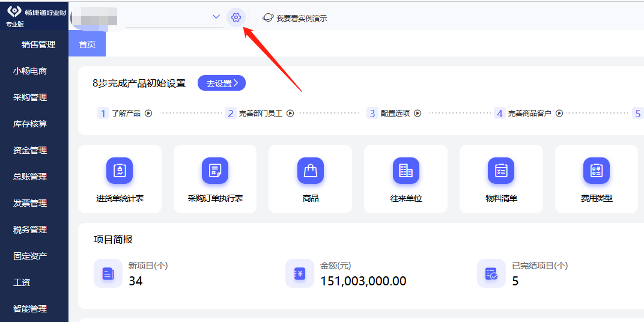Click the planet icon for demo
644x322 pixels.
coord(268,17)
